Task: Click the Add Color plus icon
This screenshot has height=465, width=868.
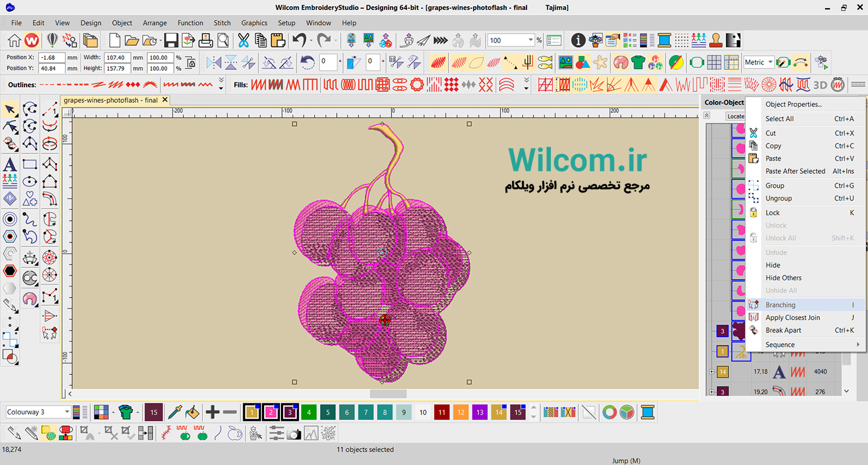Action: [212, 412]
